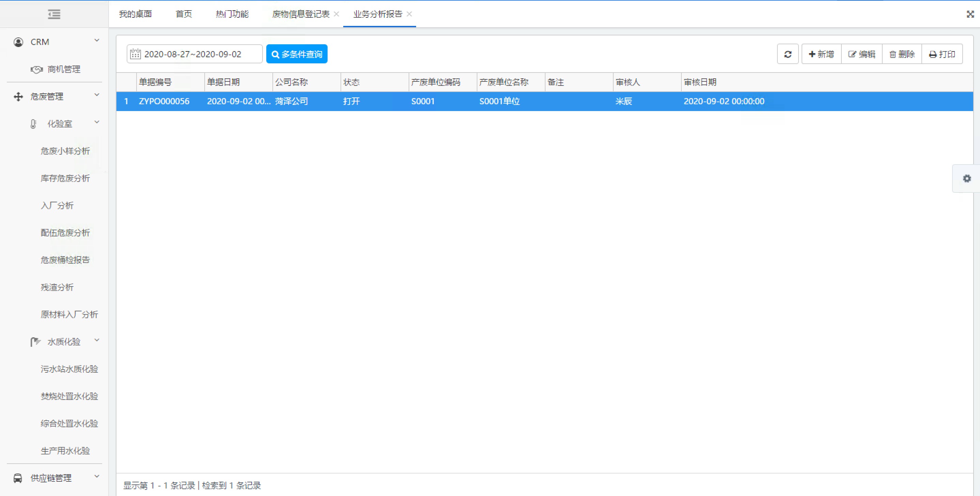The image size is (980, 496).
Task: Click the 编辑 edit button
Action: point(862,54)
